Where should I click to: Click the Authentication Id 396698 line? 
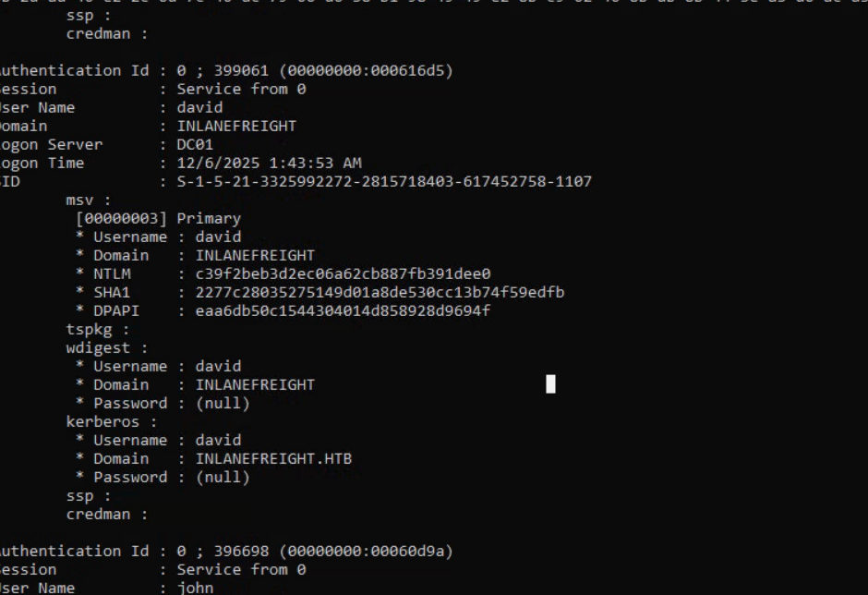click(226, 551)
